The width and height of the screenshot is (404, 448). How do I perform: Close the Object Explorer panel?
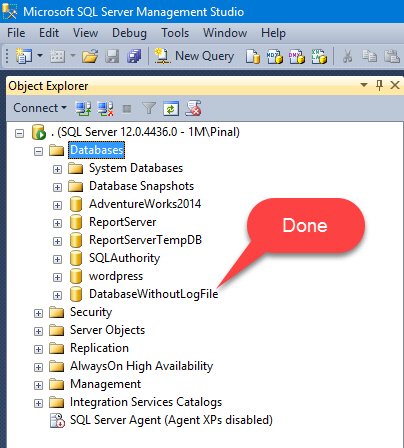point(395,85)
